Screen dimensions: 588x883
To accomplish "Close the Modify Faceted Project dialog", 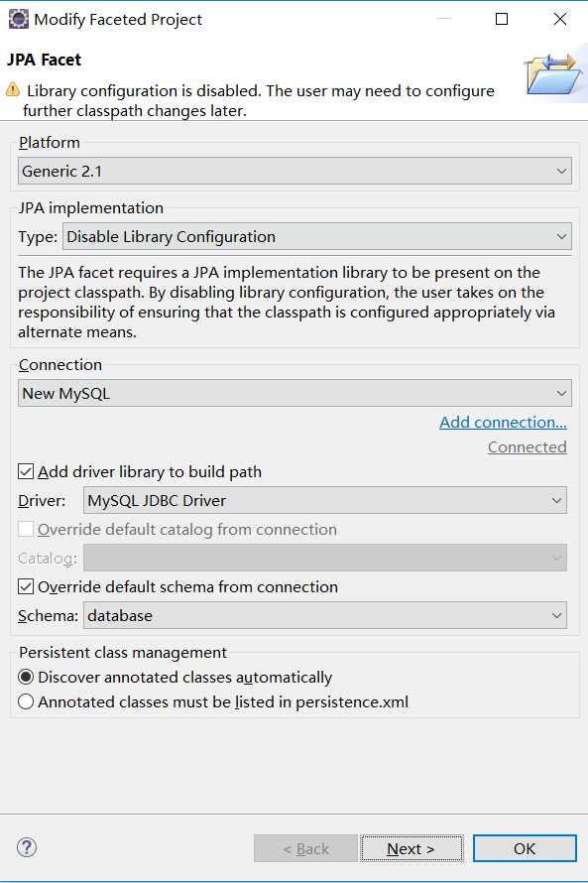I will 560,19.
